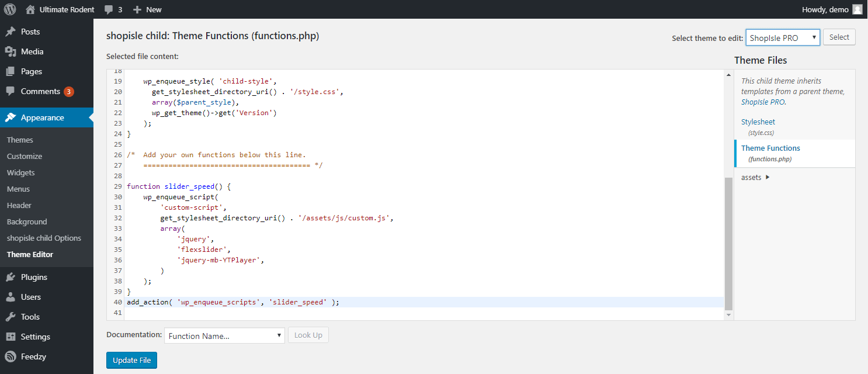Open Plugins via the plug icon
Screen dimensions: 868x374
11,277
